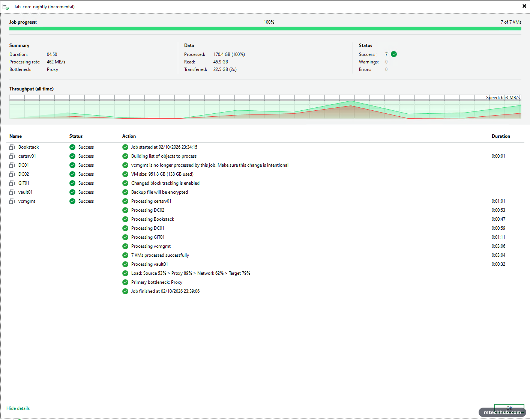
Task: Click the Hide details link
Action: (18, 408)
